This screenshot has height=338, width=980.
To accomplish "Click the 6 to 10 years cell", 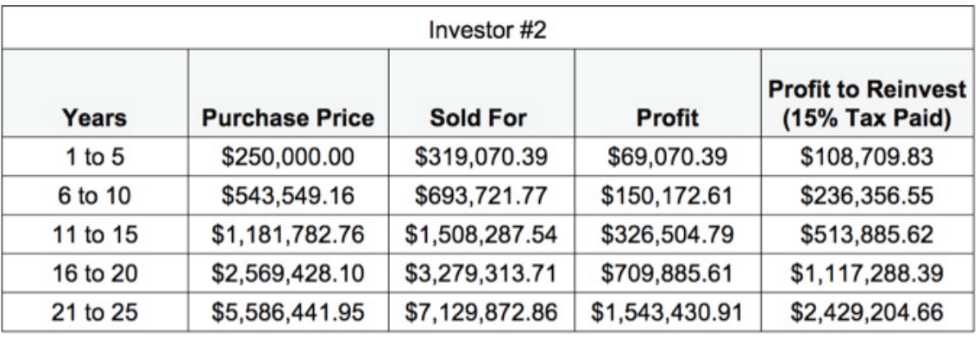I will pyautogui.click(x=94, y=196).
